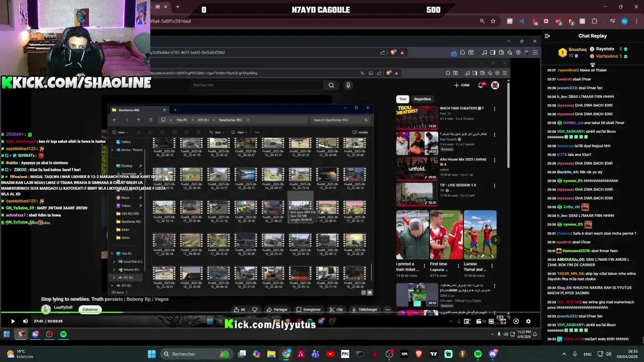Bookmark this page with the star icon

(493, 21)
